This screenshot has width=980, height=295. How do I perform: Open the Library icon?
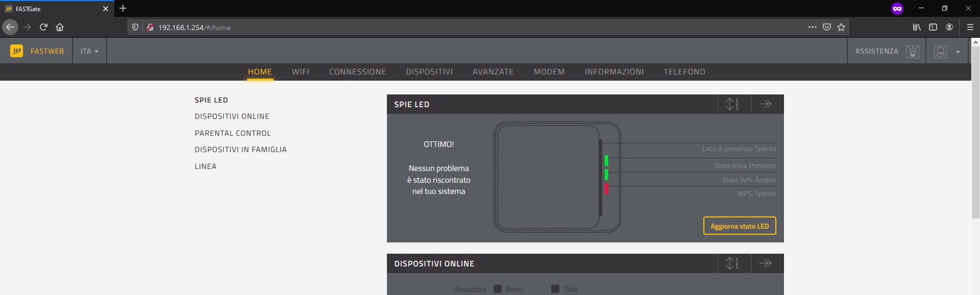[917, 27]
